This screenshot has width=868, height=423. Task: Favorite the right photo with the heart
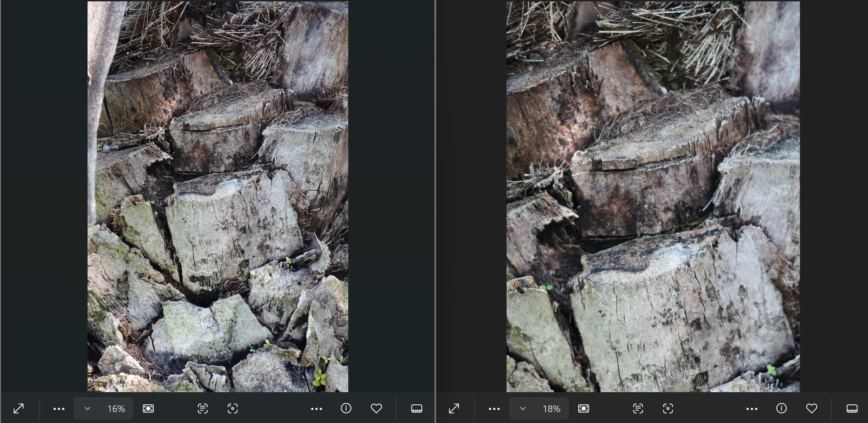pos(811,408)
